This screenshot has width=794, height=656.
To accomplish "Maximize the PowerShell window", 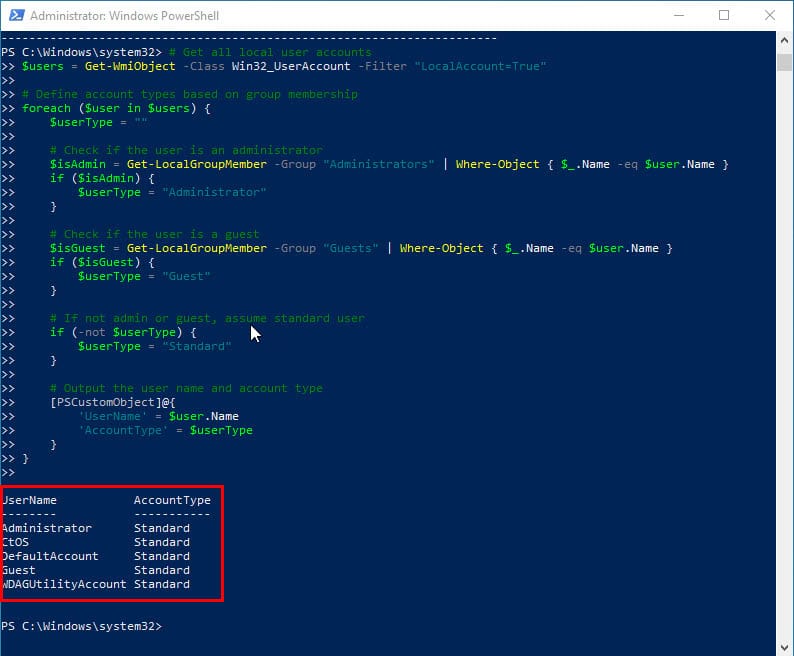I will pyautogui.click(x=724, y=15).
